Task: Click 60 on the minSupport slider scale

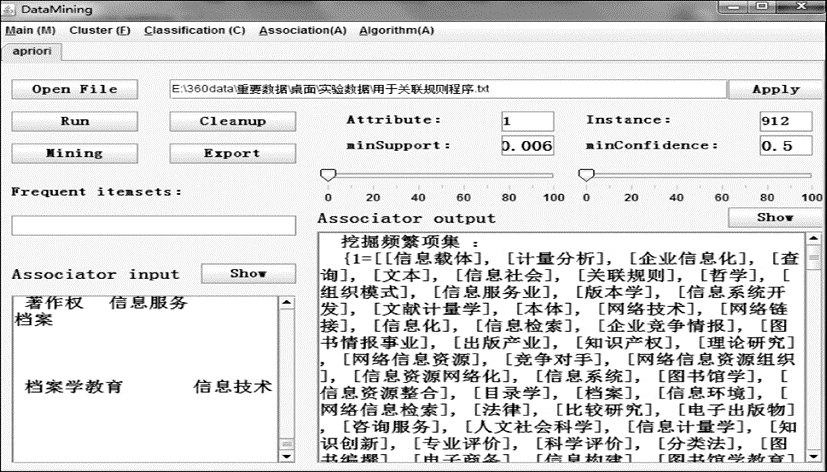Action: (464, 198)
